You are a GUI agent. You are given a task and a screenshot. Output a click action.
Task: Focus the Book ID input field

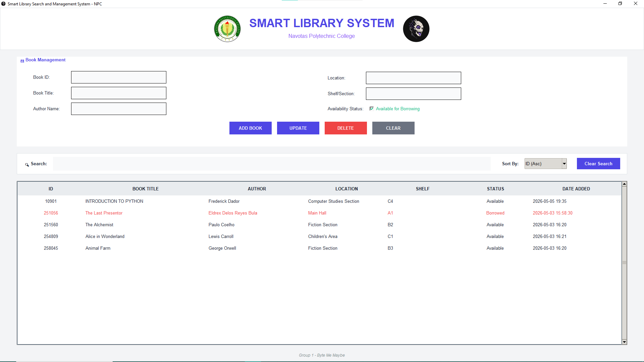pyautogui.click(x=119, y=77)
